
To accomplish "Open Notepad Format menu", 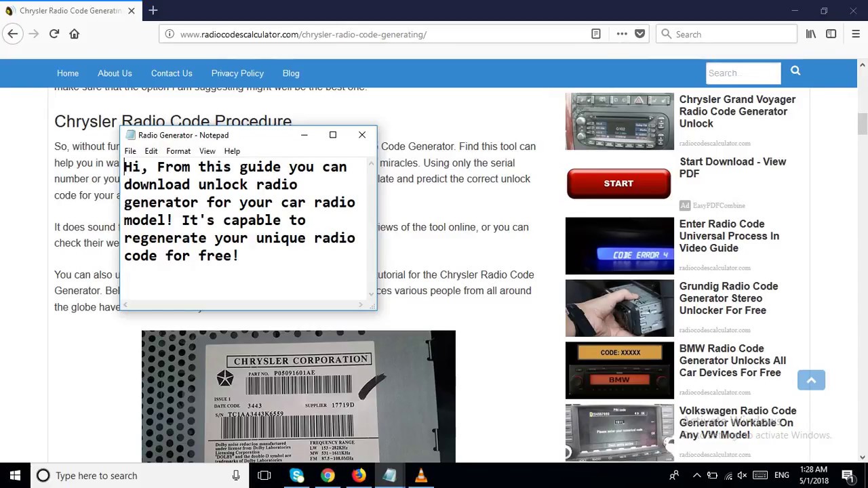I will [x=178, y=151].
